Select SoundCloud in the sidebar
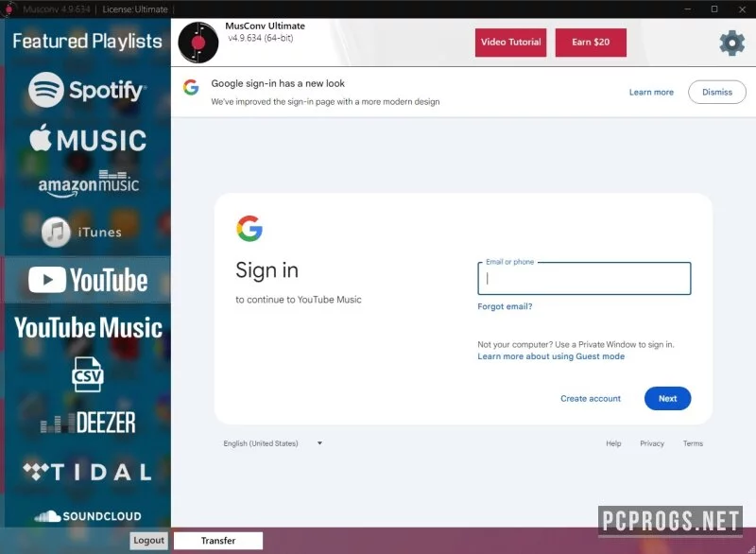The width and height of the screenshot is (756, 554). (x=88, y=516)
